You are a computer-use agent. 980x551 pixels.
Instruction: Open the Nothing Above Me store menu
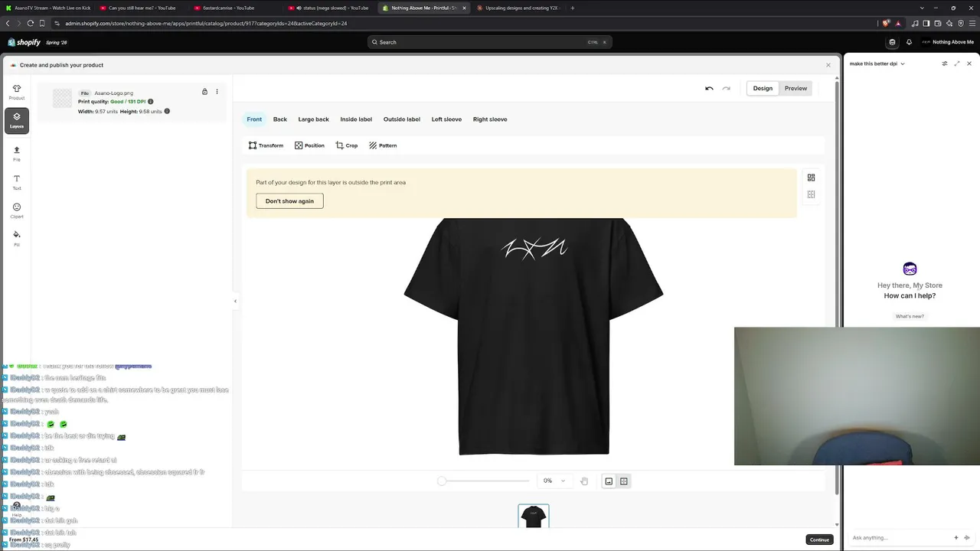(948, 42)
